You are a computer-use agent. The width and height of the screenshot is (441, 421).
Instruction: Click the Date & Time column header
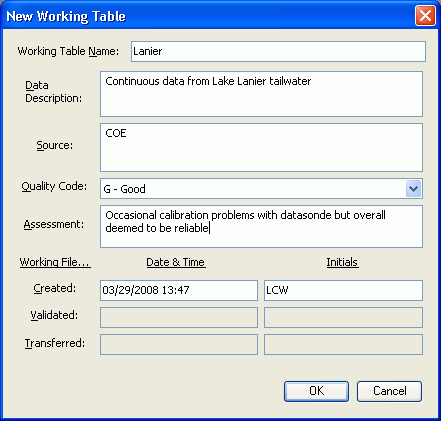pos(176,262)
